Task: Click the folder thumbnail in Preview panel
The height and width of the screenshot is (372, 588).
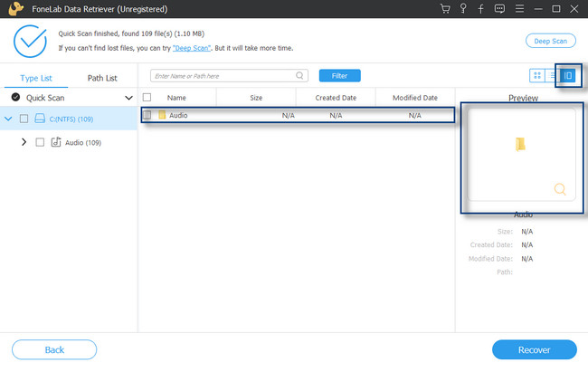Action: click(x=520, y=144)
